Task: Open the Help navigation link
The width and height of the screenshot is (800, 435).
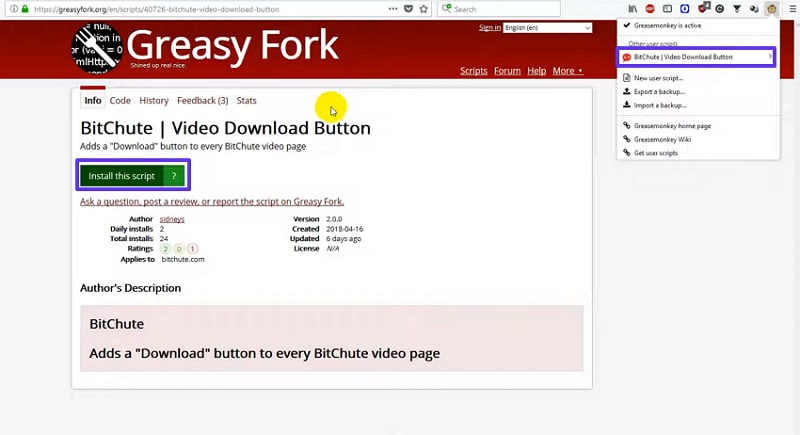Action: point(536,71)
